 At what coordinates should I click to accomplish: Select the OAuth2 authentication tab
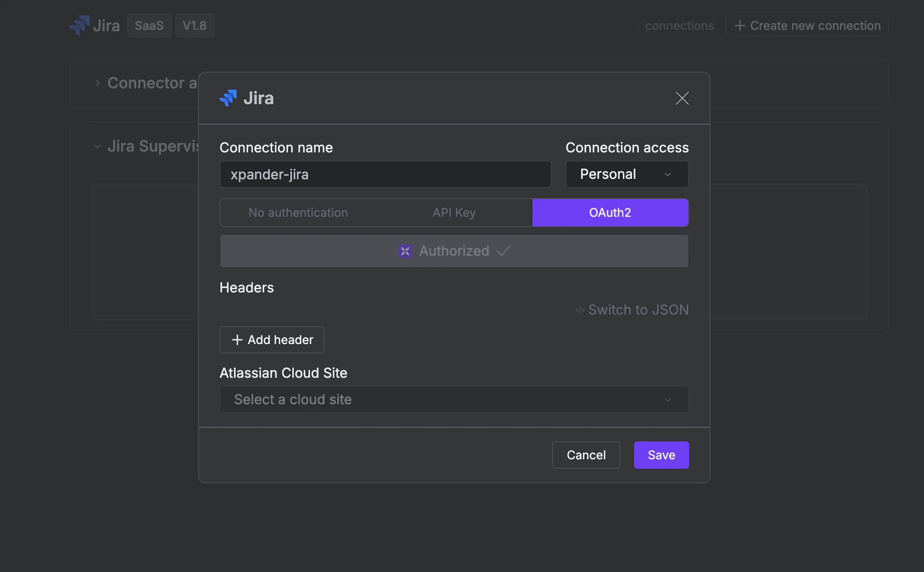610,213
